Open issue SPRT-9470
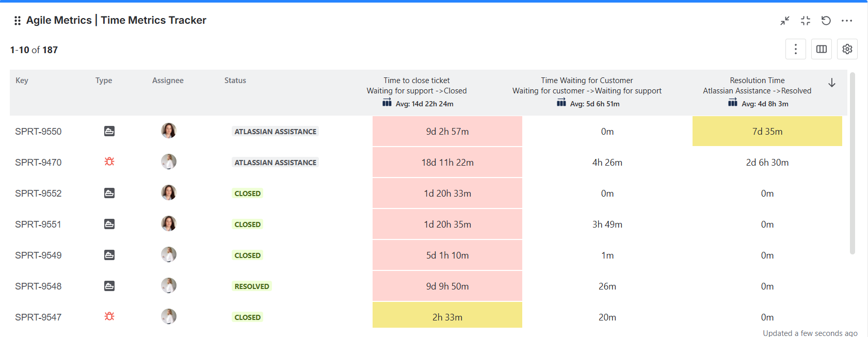 38,163
